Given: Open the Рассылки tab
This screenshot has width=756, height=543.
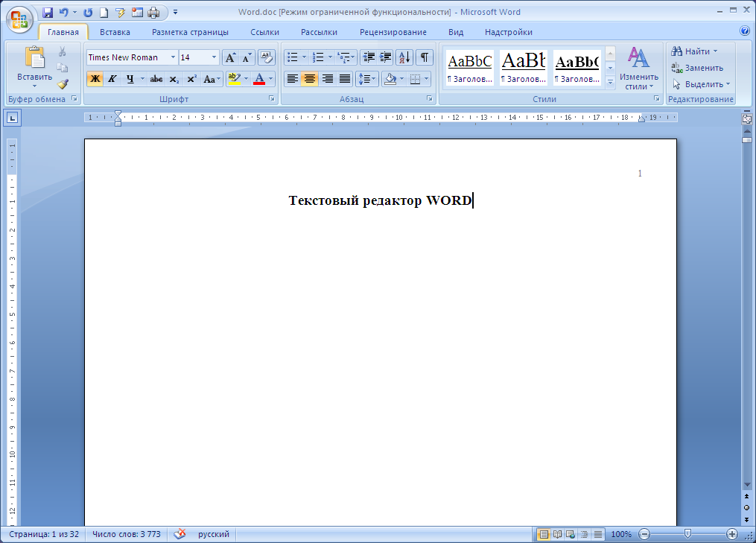Looking at the screenshot, I should pos(320,32).
